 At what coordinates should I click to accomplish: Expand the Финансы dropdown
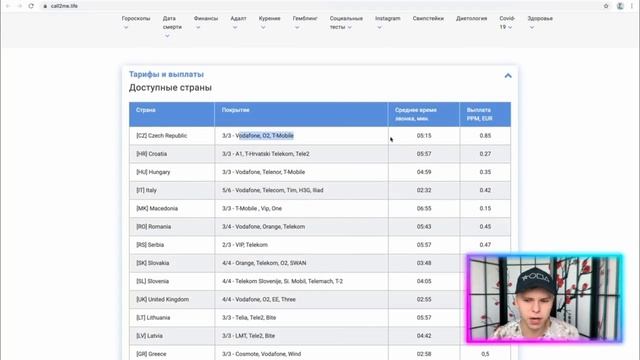(206, 22)
